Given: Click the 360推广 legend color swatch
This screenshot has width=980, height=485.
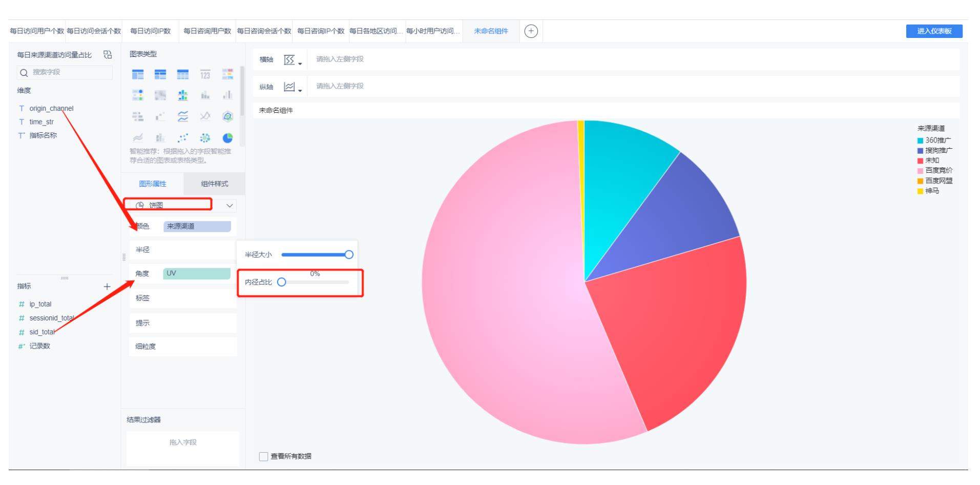Looking at the screenshot, I should 920,140.
